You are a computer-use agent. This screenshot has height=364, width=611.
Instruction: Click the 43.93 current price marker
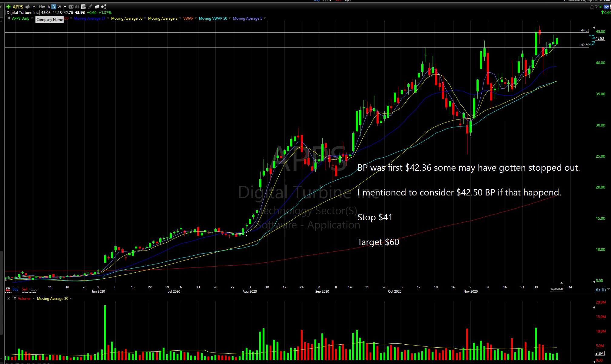pos(600,38)
